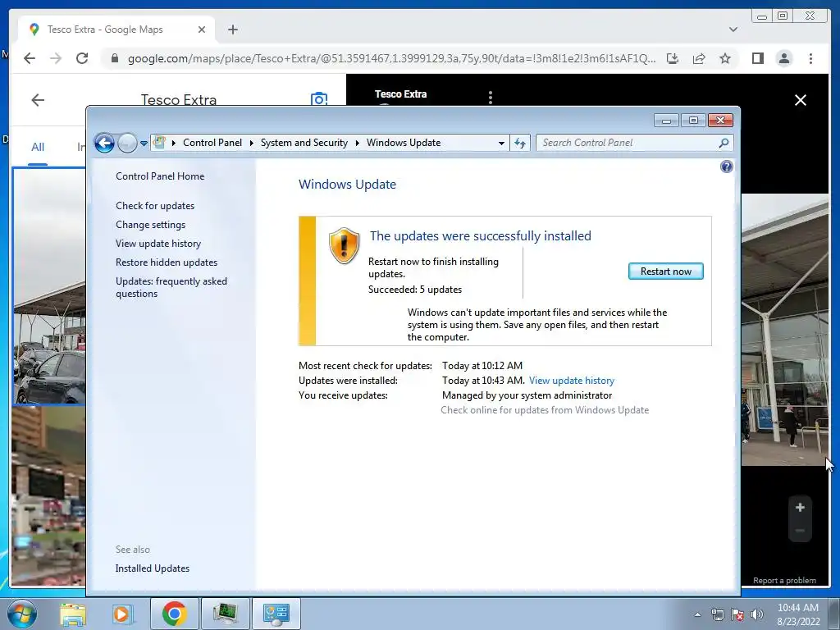Screen dimensions: 840x630
Task: Toggle Chrome side panel icon
Action: pyautogui.click(x=757, y=58)
